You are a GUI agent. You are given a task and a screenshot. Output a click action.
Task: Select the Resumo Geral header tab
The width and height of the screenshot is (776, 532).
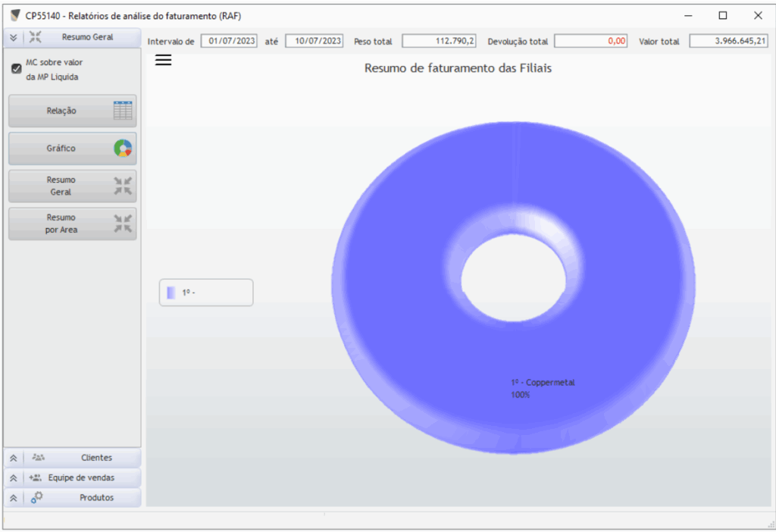(87, 37)
